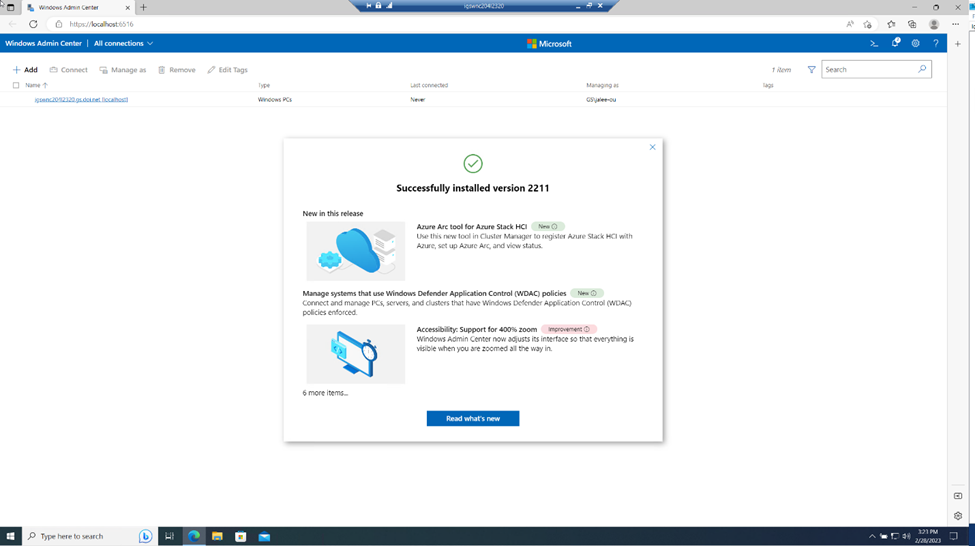The image size is (975, 546).
Task: Click the Type column header
Action: click(x=264, y=85)
